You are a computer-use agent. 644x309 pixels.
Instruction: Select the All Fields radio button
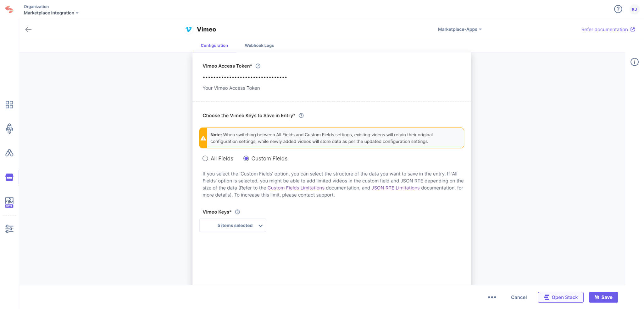tap(205, 159)
